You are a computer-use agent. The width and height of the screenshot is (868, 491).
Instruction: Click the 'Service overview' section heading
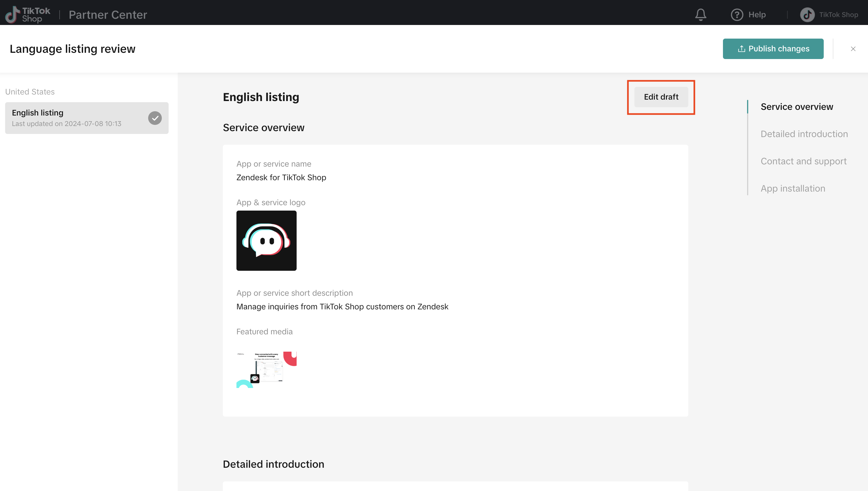tap(263, 127)
